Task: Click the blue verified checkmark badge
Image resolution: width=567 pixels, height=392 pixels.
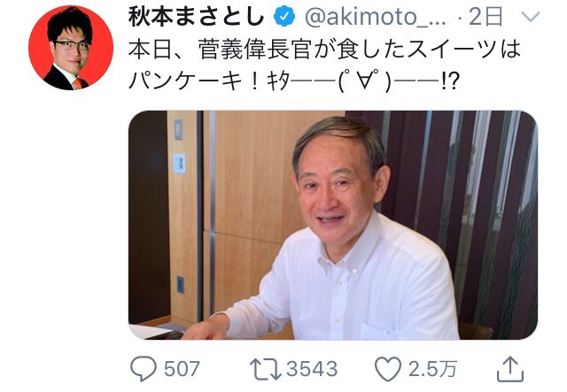Action: point(284,17)
